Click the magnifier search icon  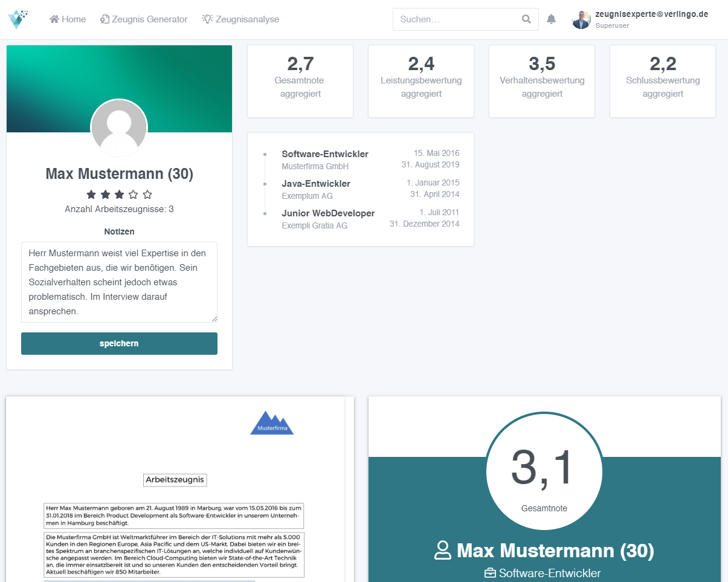pyautogui.click(x=526, y=19)
